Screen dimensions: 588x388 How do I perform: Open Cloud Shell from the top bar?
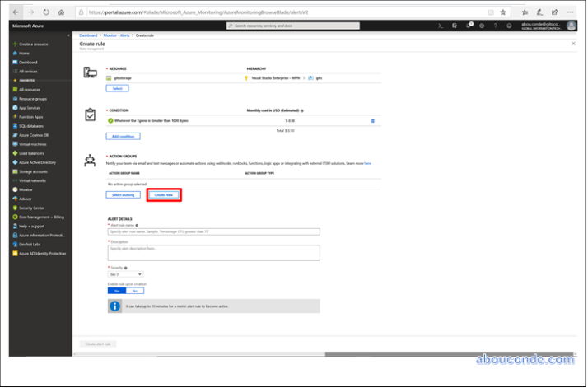(441, 26)
